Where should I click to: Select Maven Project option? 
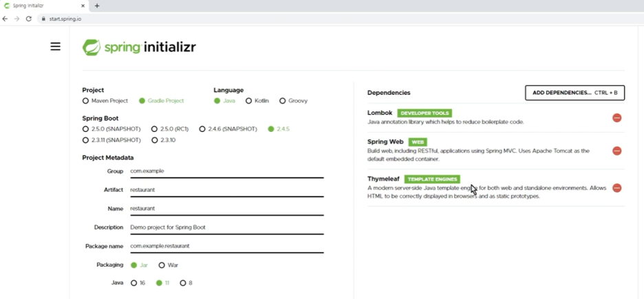click(105, 100)
